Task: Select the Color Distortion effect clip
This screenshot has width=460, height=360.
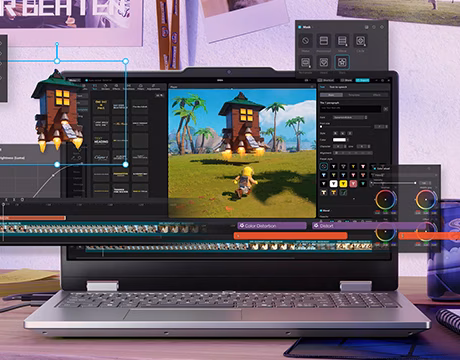Action: [272, 226]
